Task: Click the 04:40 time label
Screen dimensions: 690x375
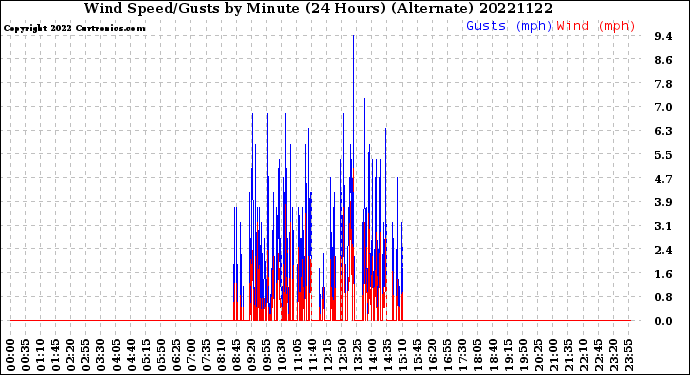Action: click(131, 355)
